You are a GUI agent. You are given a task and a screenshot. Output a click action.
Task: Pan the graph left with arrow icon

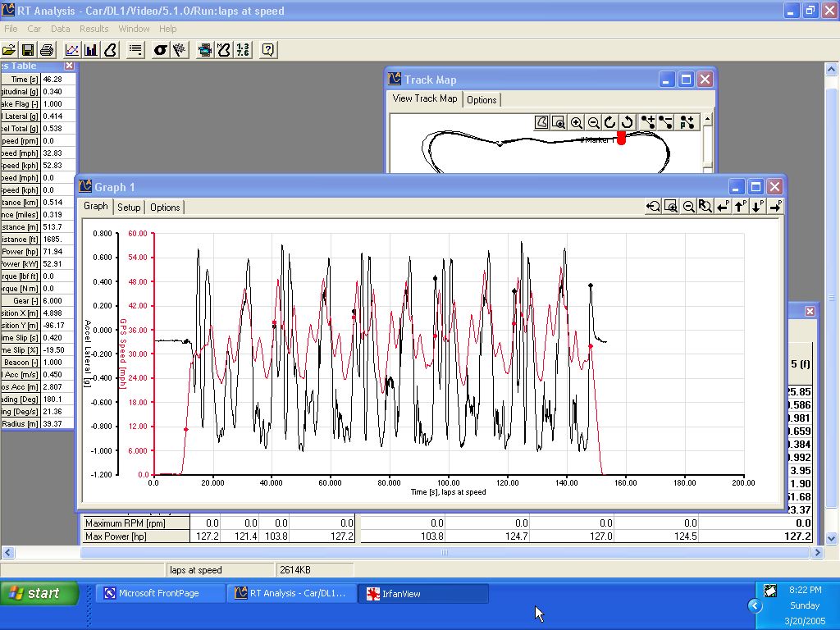point(723,207)
